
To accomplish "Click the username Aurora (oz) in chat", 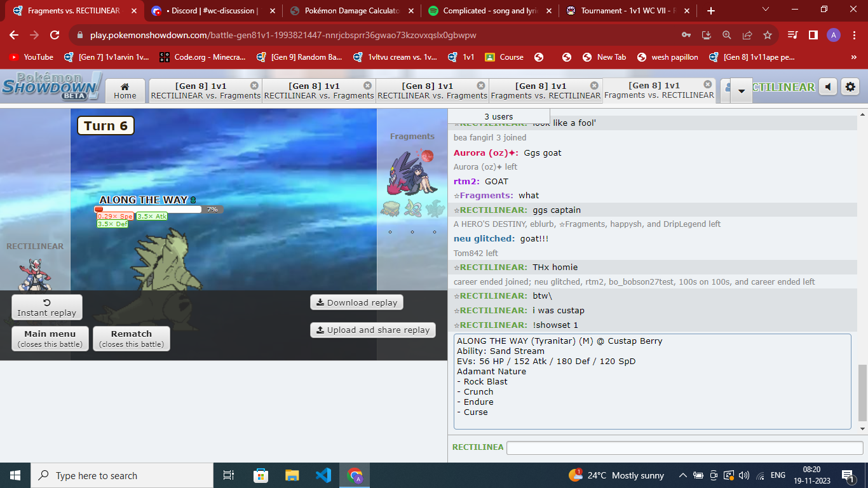I will (x=485, y=153).
